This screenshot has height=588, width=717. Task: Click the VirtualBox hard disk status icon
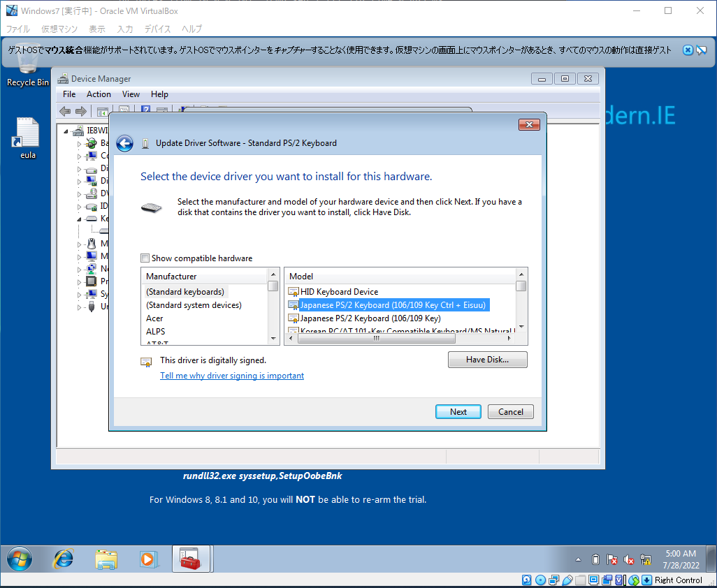coord(526,580)
